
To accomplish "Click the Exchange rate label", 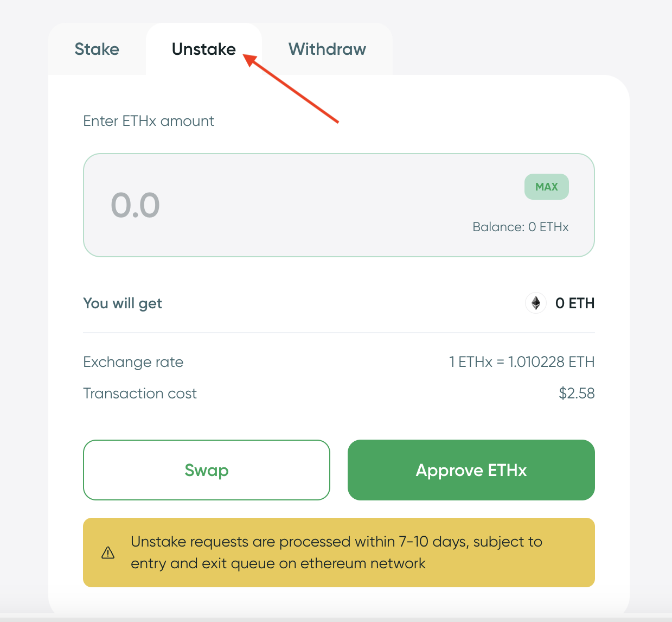I will tap(133, 362).
